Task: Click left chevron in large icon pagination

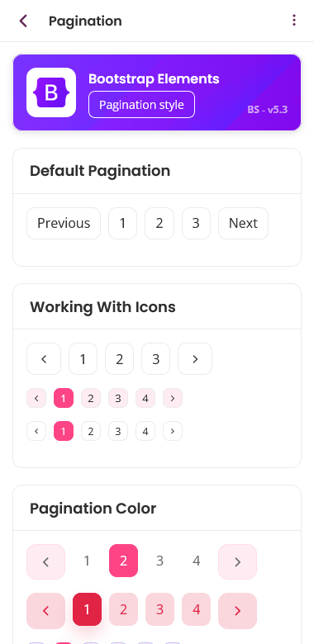Action: click(44, 359)
